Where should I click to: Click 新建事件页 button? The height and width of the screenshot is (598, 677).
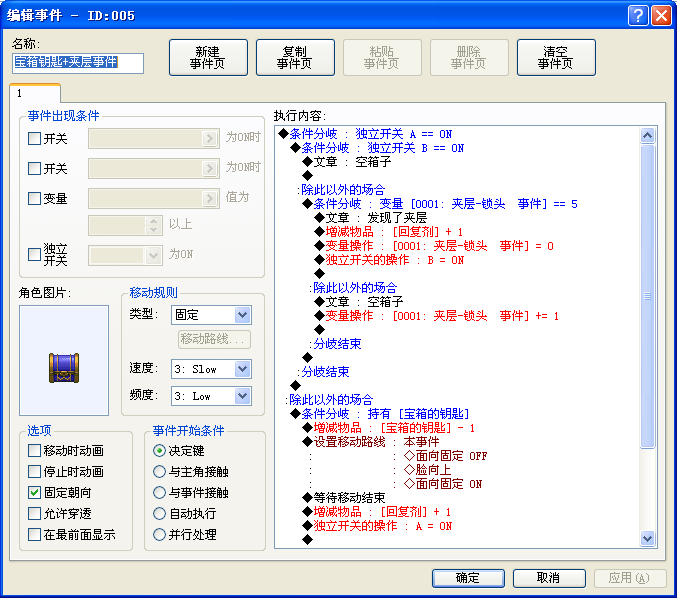click(x=208, y=57)
